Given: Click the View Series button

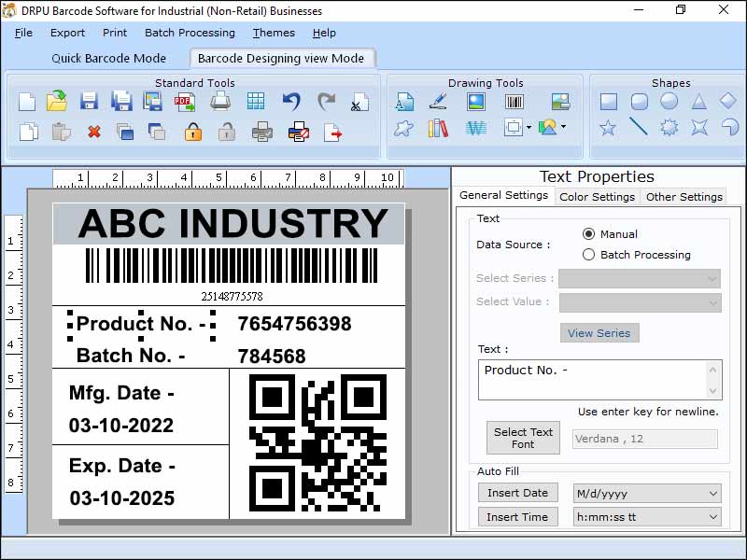Looking at the screenshot, I should tap(599, 332).
